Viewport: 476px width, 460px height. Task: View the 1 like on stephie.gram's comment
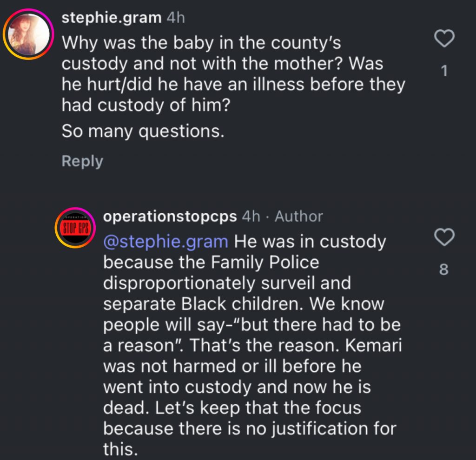pyautogui.click(x=444, y=71)
